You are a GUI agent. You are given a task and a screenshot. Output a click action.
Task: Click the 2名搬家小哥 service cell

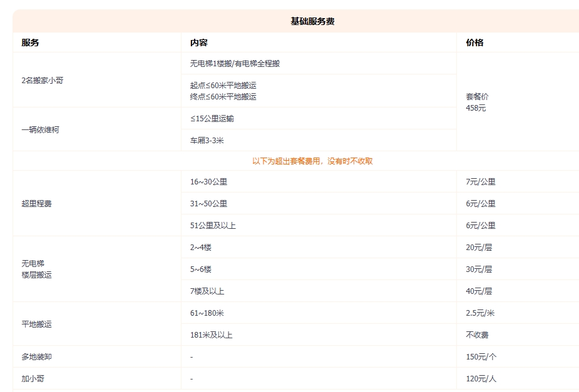click(38, 80)
